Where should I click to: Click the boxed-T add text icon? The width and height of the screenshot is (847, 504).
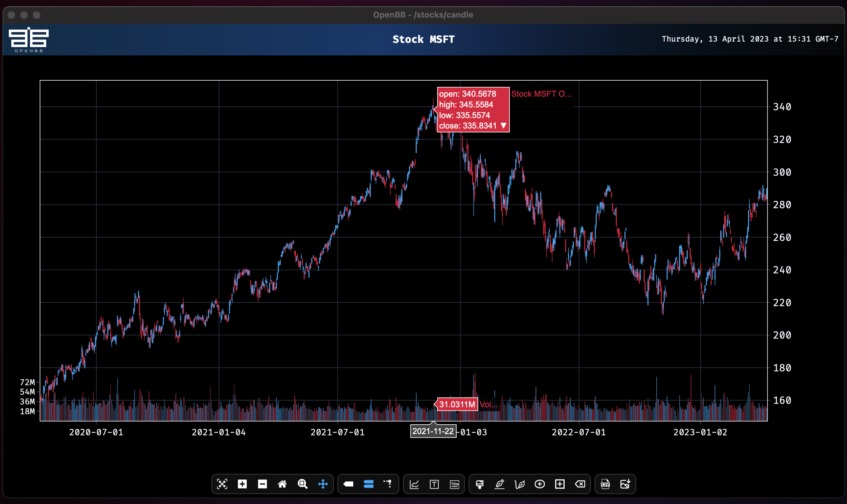coord(434,484)
